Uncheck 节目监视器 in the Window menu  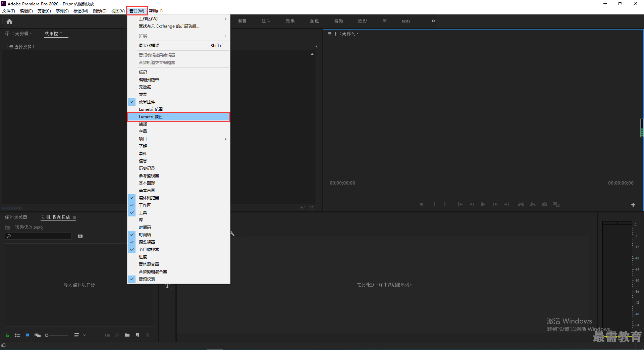point(179,249)
